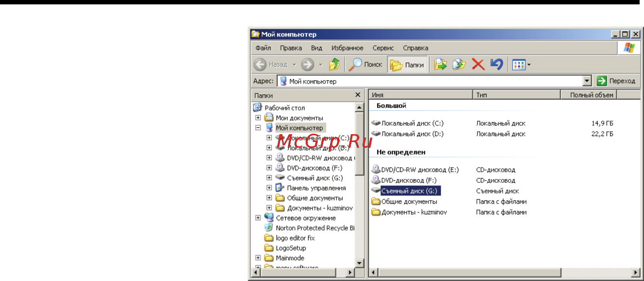Viewport: 644px width, 281px height.
Task: Expand Сетевое окружение tree node
Action: pos(258,218)
